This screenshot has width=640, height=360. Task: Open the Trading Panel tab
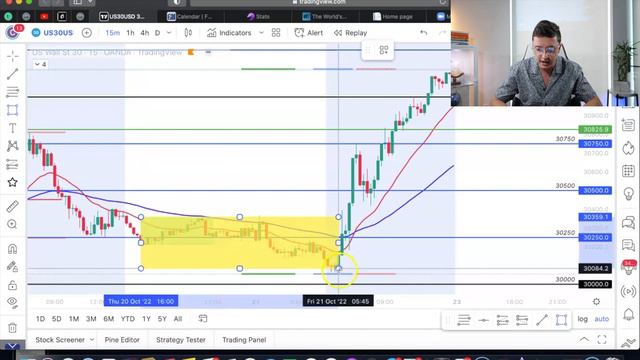coord(244,340)
